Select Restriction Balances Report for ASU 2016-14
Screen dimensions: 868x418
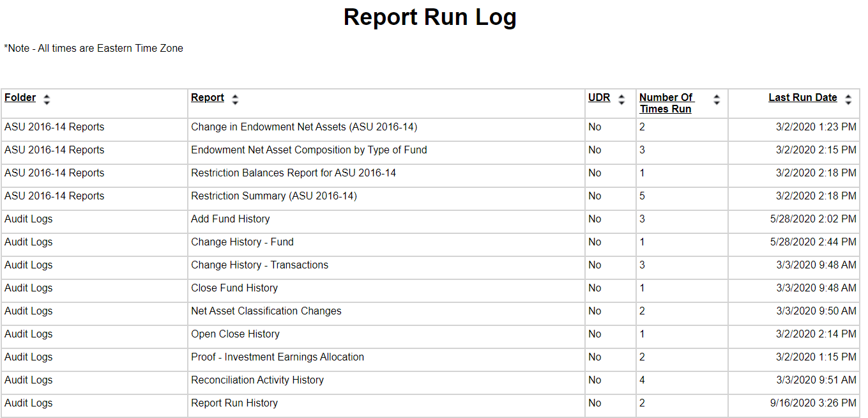pyautogui.click(x=293, y=173)
